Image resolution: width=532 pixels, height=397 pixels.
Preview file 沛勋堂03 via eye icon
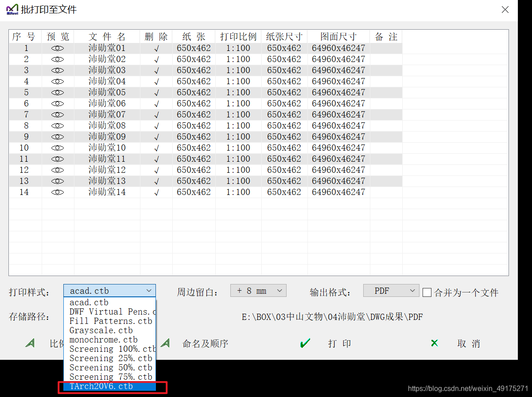58,70
